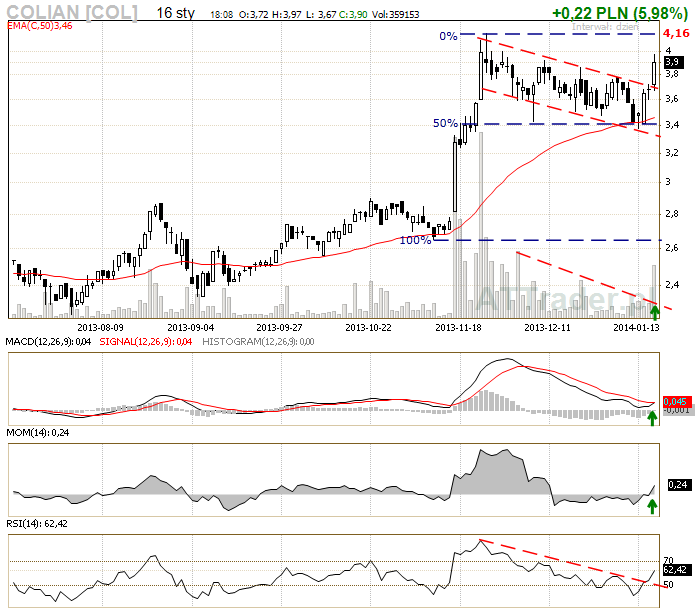The height and width of the screenshot is (613, 700).
Task: Click the 2013-08-09 date axis label
Action: click(x=100, y=328)
